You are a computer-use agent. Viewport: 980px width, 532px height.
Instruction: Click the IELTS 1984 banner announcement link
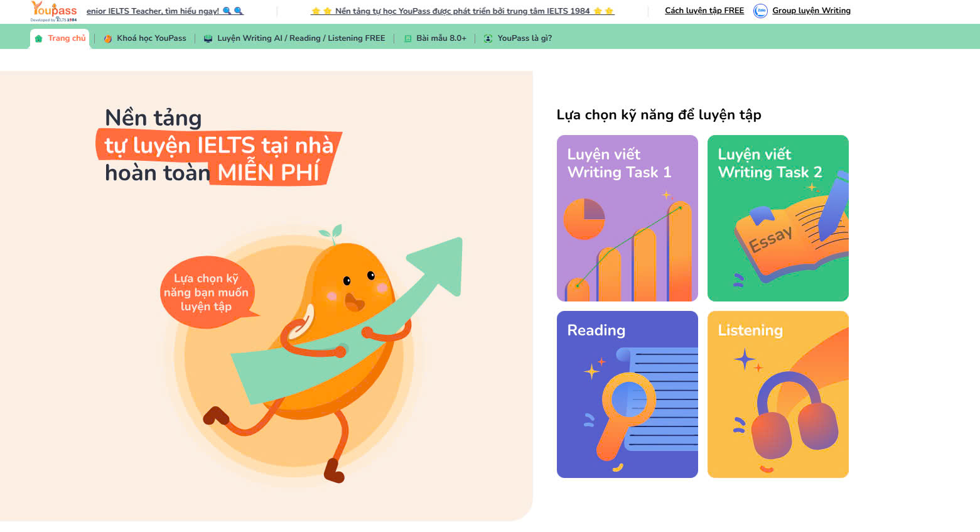pyautogui.click(x=463, y=11)
